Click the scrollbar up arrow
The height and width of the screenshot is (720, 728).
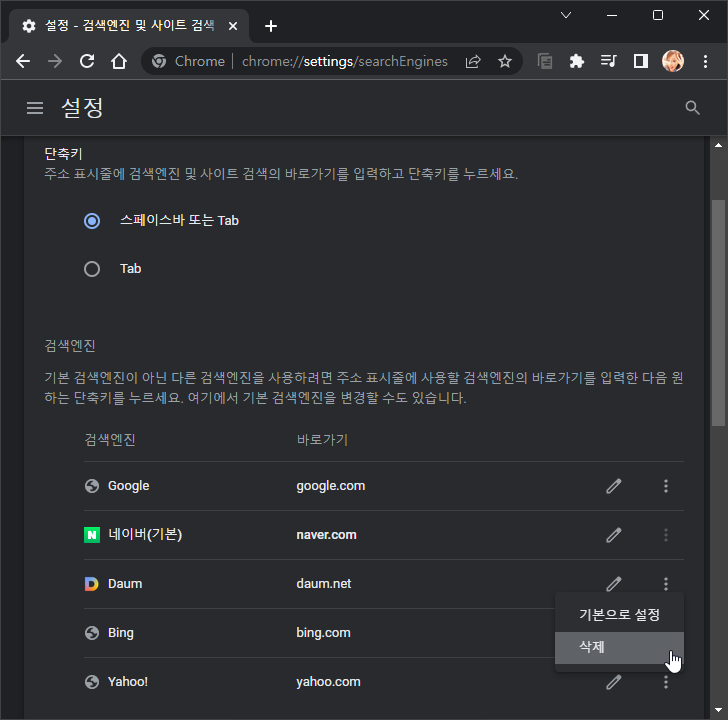718,145
